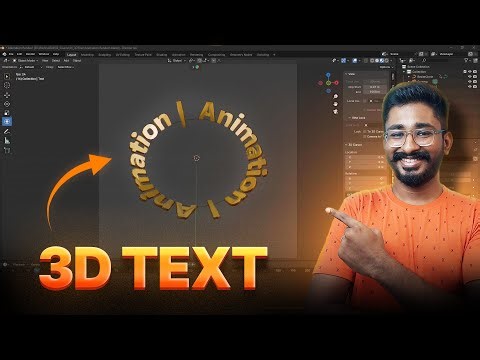The width and height of the screenshot is (480, 360).
Task: Open the Window menu
Action: coord(44,54)
